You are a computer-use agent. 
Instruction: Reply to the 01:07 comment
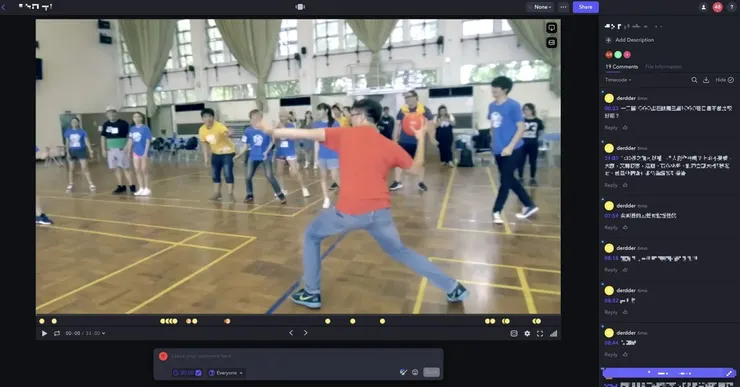pos(611,185)
